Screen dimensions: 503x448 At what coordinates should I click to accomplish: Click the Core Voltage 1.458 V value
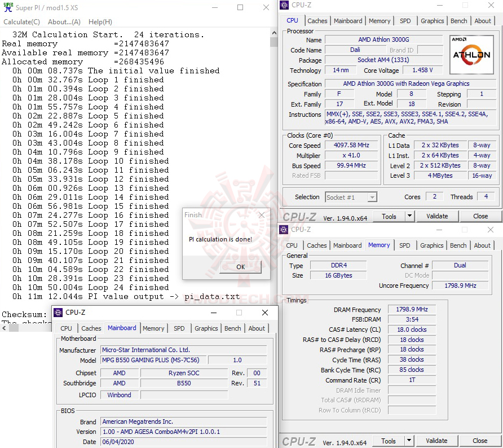(x=422, y=70)
